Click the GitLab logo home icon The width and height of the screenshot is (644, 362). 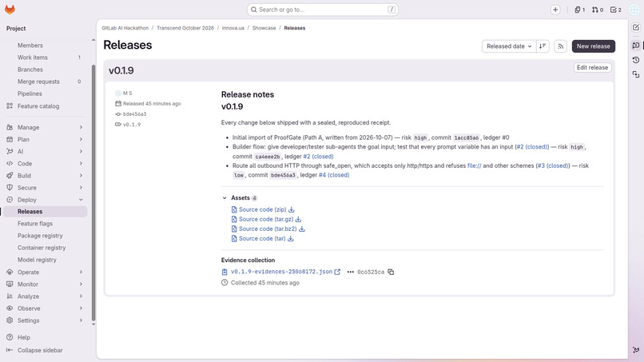point(10,10)
